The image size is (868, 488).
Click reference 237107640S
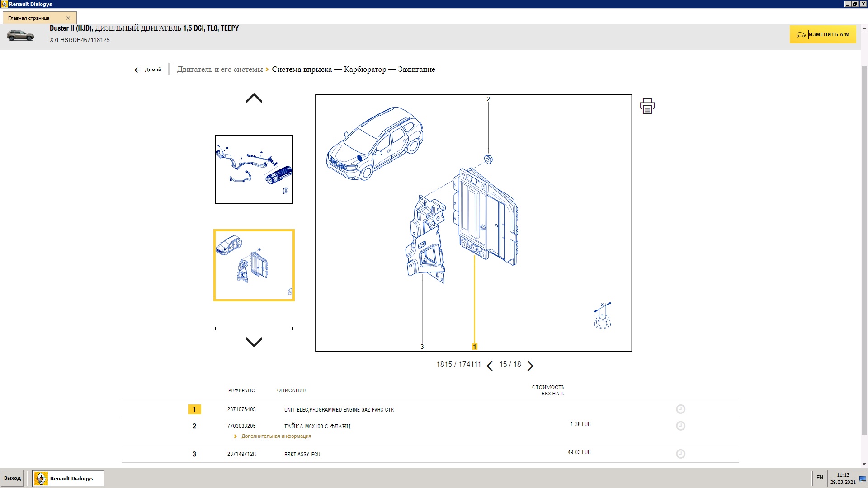pyautogui.click(x=241, y=409)
